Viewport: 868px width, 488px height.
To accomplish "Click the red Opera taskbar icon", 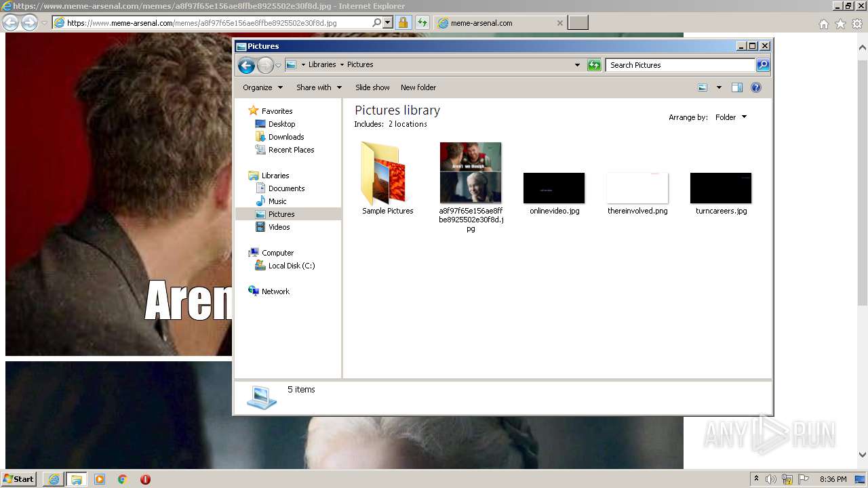I will click(x=145, y=479).
